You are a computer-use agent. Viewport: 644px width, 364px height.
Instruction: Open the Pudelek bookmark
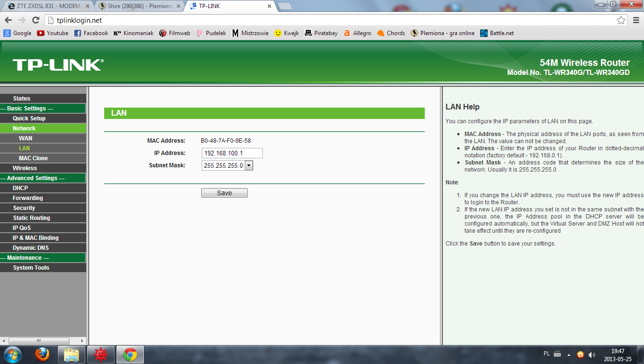211,33
